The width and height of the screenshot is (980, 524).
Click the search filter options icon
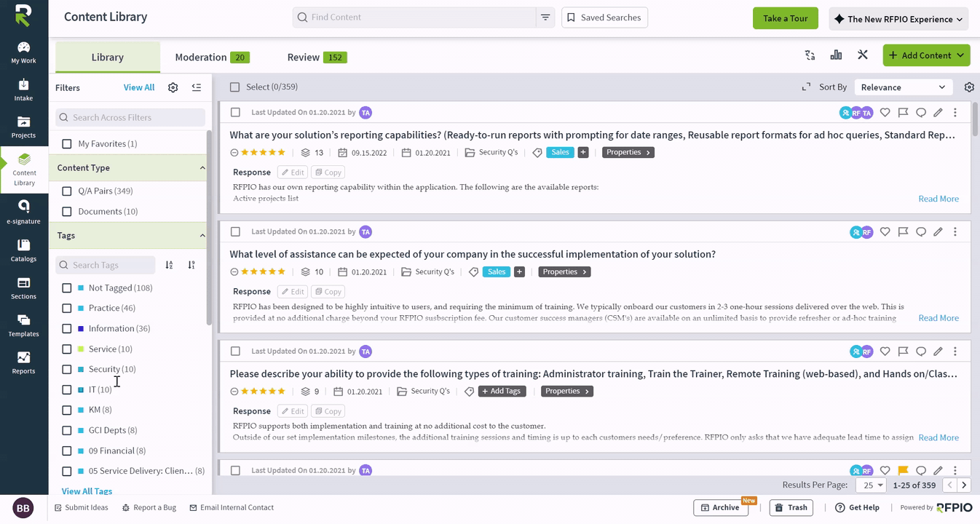(x=545, y=17)
